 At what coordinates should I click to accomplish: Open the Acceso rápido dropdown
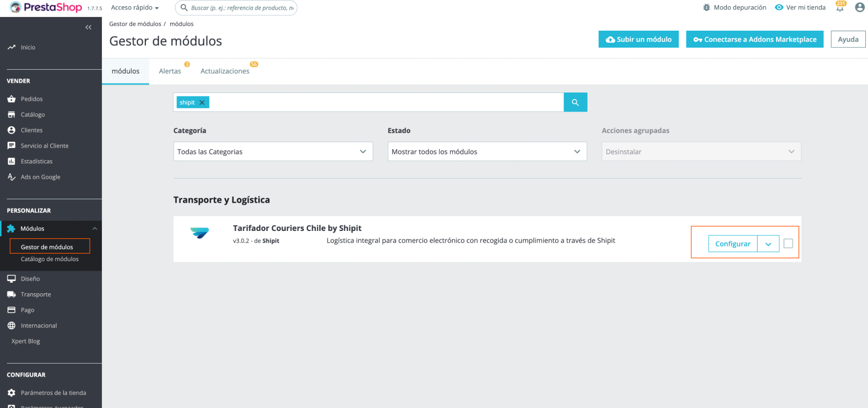(x=135, y=7)
